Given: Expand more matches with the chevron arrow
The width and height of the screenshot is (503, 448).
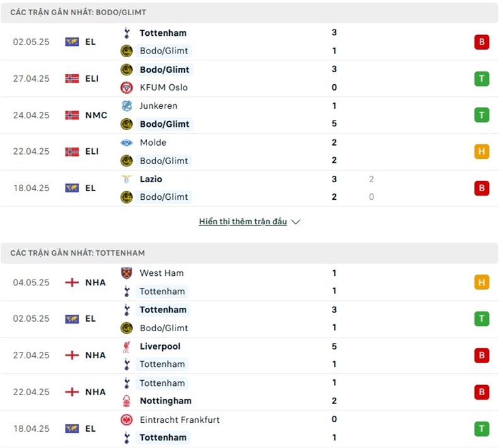Looking at the screenshot, I should (296, 222).
